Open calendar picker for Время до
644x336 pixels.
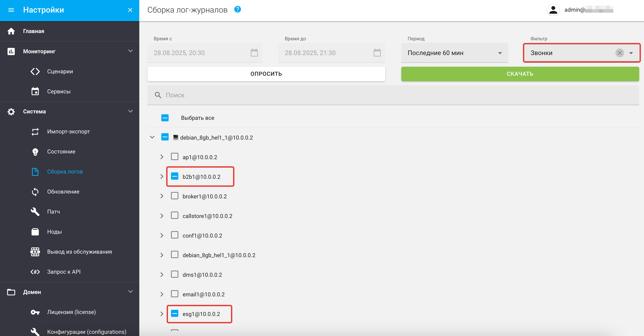point(377,53)
